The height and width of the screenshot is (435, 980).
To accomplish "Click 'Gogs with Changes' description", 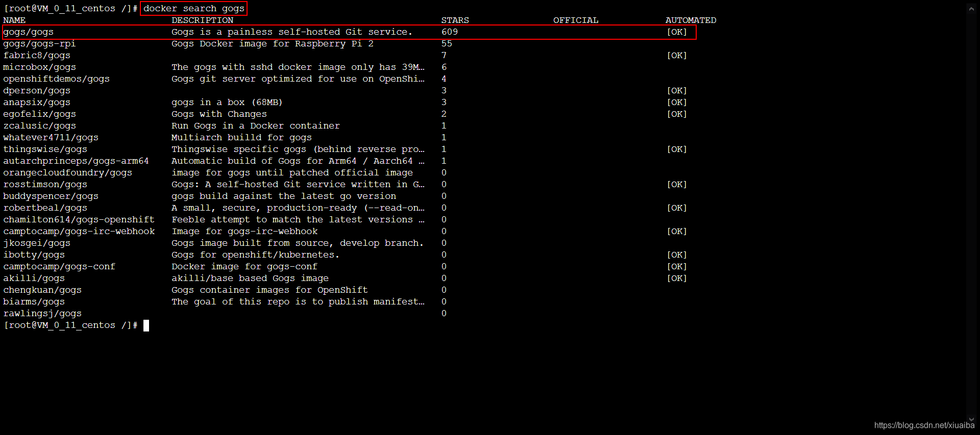I will (219, 114).
